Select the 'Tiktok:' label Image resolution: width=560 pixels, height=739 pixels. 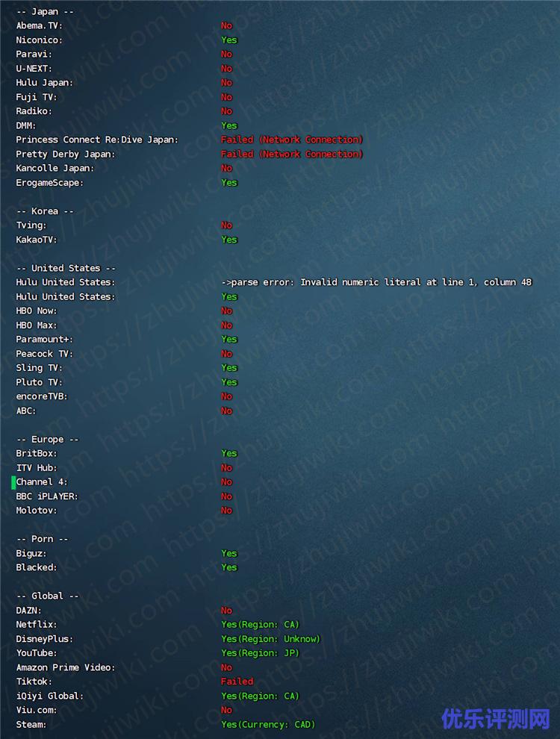point(34,682)
